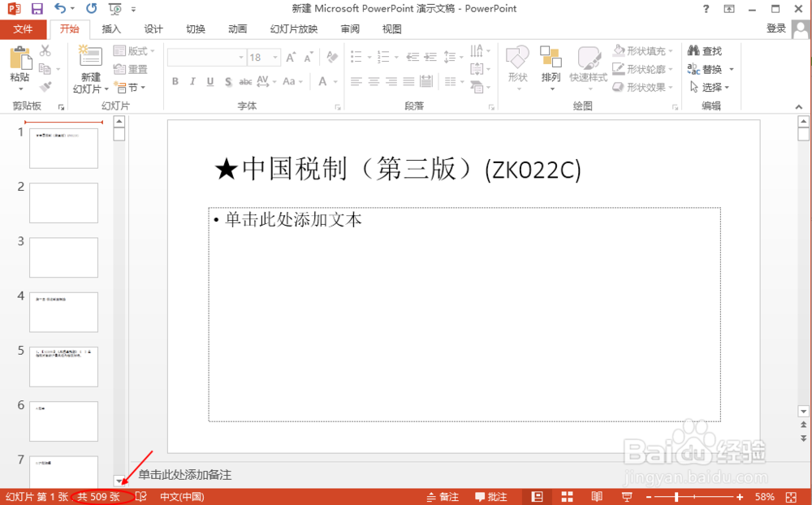Image resolution: width=812 pixels, height=505 pixels.
Task: Cut selection with scissors icon
Action: click(x=45, y=51)
